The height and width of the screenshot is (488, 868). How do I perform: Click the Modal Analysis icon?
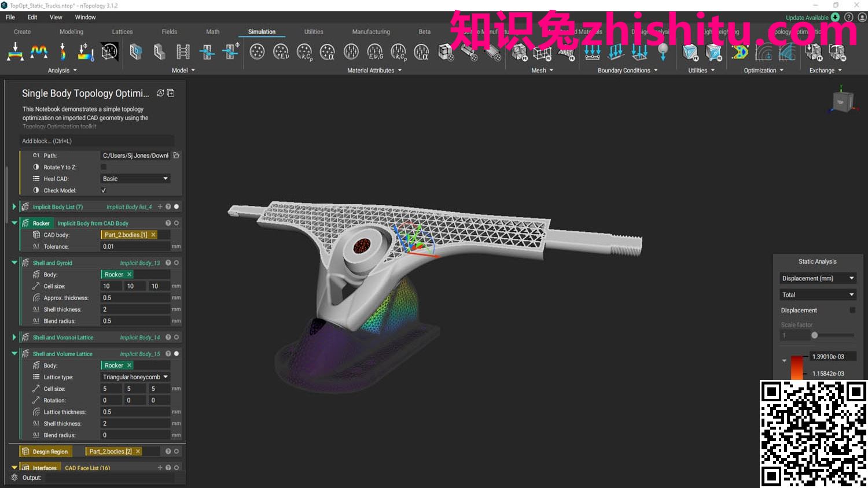(39, 52)
